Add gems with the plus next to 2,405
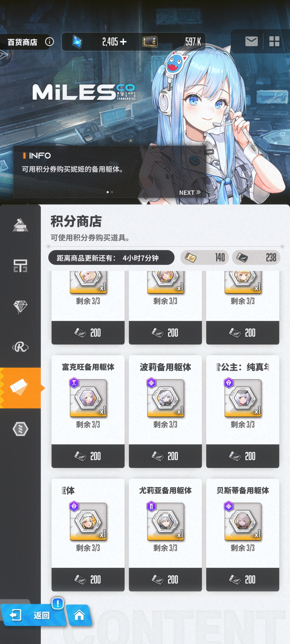Viewport: 290px width, 644px height. coord(123,42)
